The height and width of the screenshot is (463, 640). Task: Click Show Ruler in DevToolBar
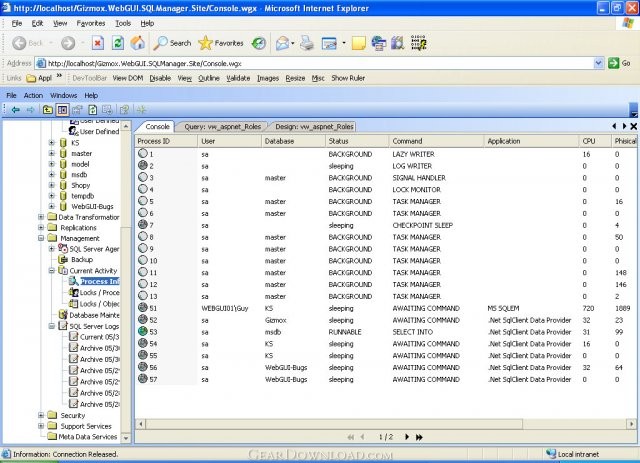point(348,78)
